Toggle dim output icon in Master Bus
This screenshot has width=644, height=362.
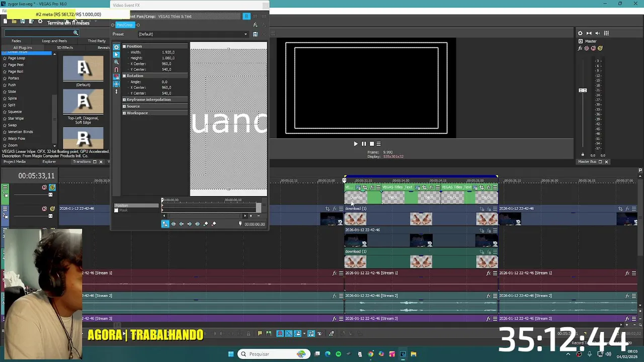pos(598,33)
